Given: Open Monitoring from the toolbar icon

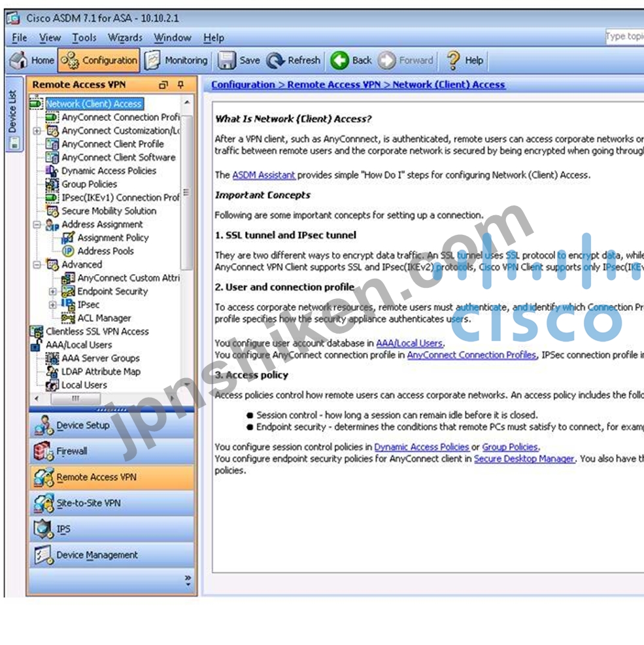Looking at the screenshot, I should click(153, 60).
